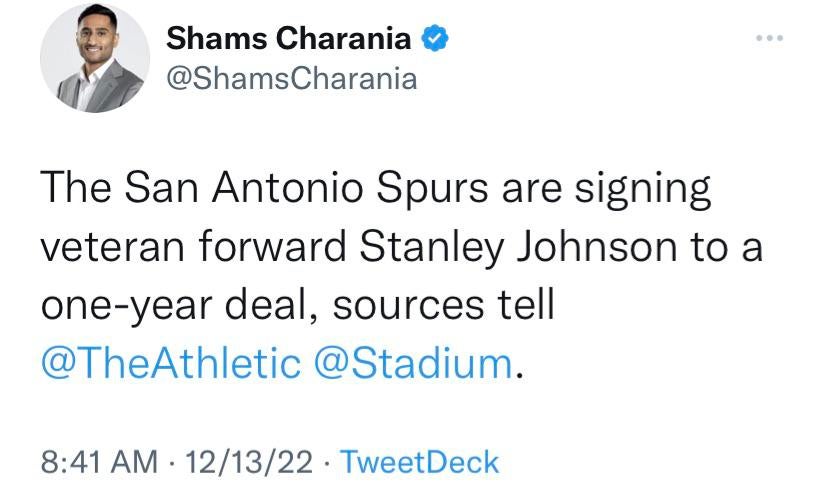The image size is (827, 502).
Task: Click the display name Shams Charania
Action: click(289, 40)
